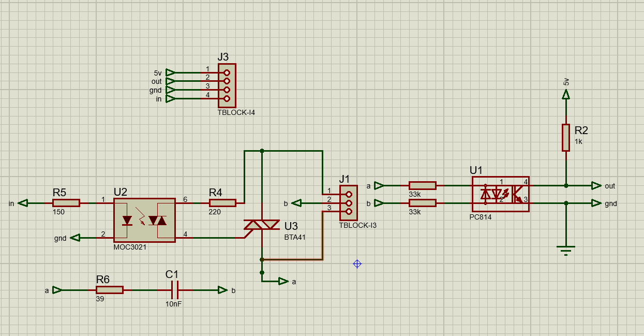The height and width of the screenshot is (336, 644).
Task: Select the lower 33k resistor
Action: [x=422, y=203]
